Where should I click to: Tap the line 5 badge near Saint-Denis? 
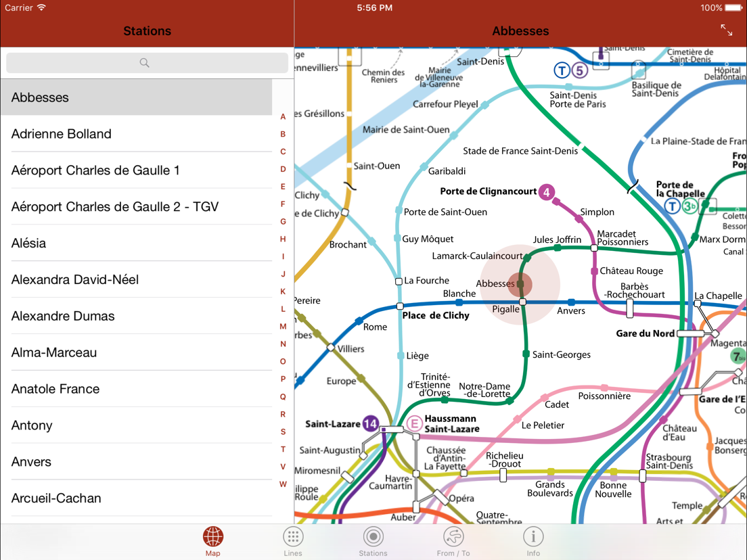pyautogui.click(x=579, y=71)
